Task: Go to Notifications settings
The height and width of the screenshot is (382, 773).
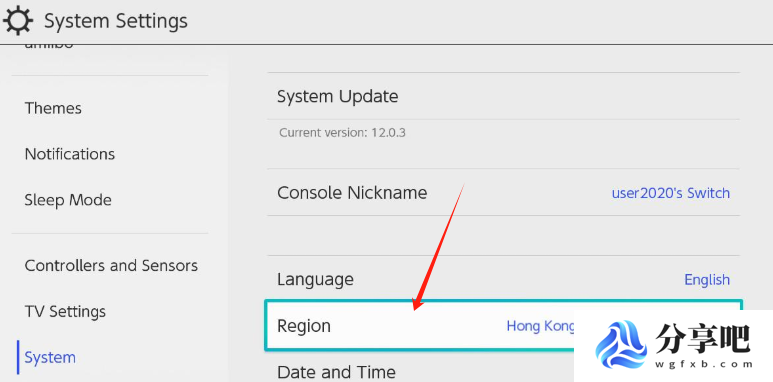Action: [x=70, y=154]
